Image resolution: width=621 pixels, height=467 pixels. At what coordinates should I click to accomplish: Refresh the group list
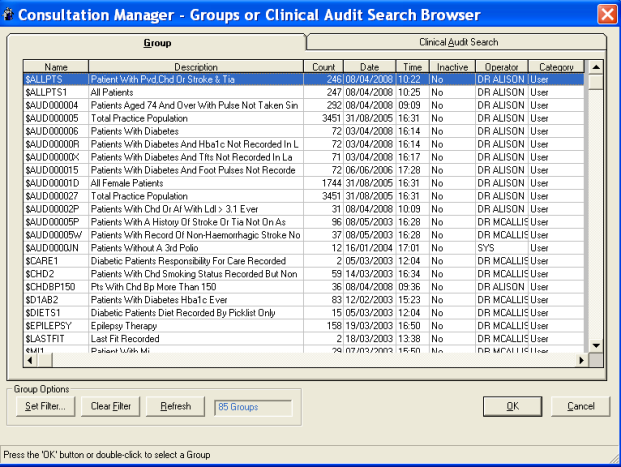pos(175,407)
